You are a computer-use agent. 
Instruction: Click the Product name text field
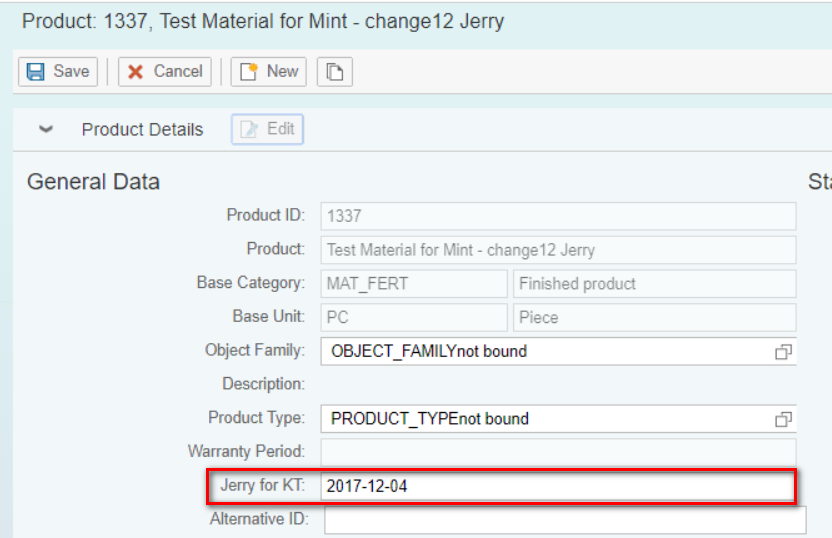point(558,250)
